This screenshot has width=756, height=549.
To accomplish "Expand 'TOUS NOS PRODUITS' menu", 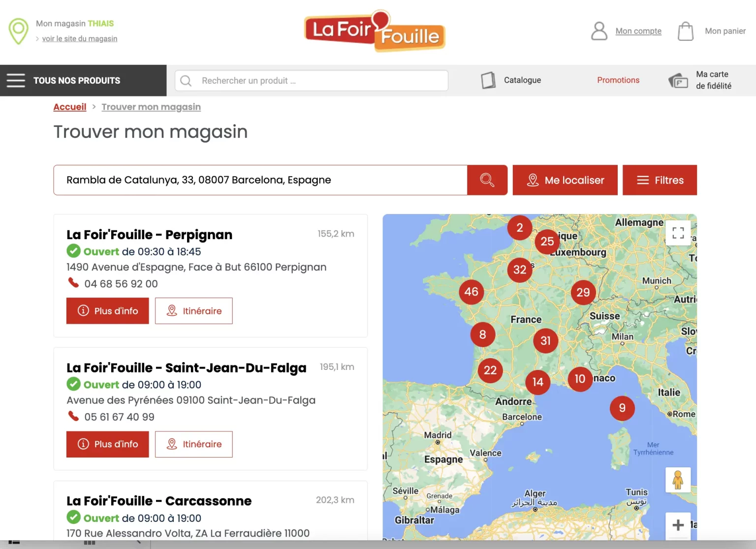I will click(x=77, y=80).
